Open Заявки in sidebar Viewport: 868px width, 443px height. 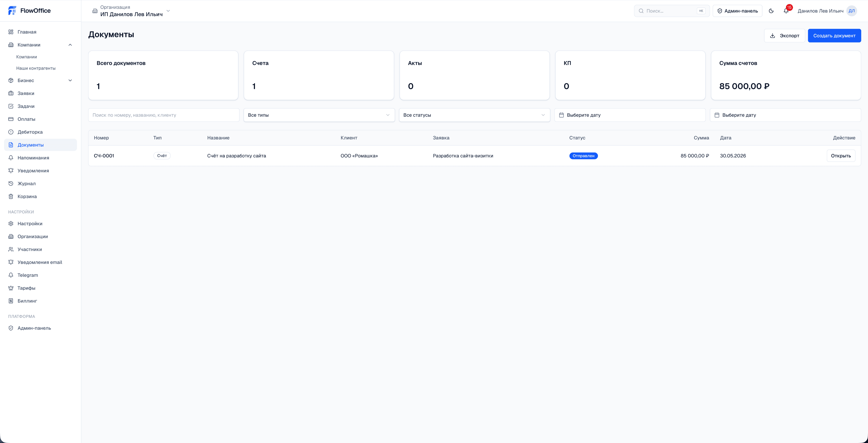pyautogui.click(x=40, y=93)
